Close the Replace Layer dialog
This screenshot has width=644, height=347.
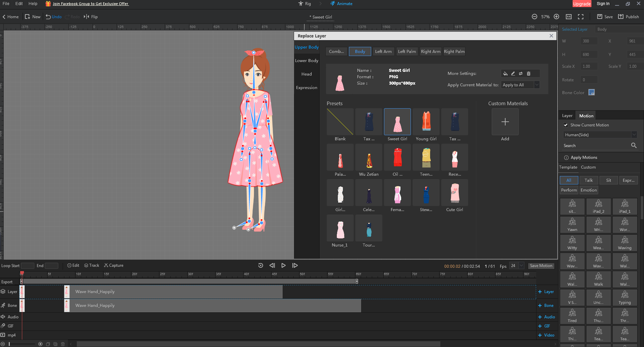click(x=551, y=36)
